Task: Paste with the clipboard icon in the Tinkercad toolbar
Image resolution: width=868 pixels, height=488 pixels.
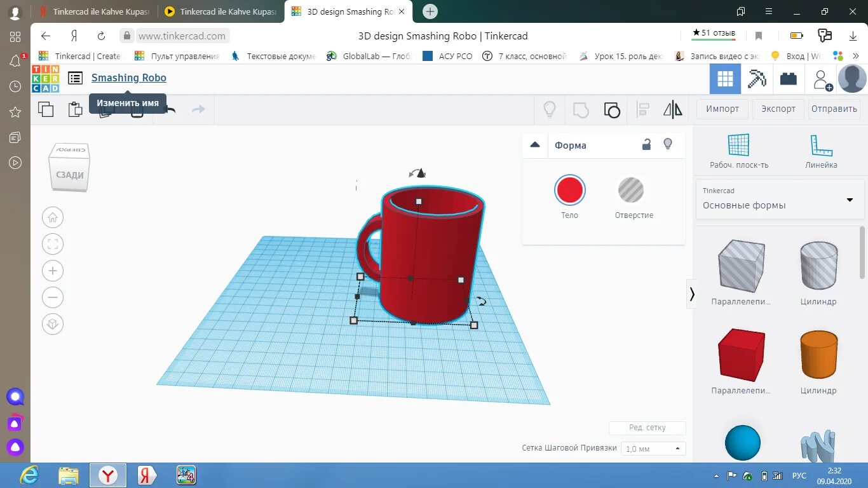Action: tap(76, 109)
